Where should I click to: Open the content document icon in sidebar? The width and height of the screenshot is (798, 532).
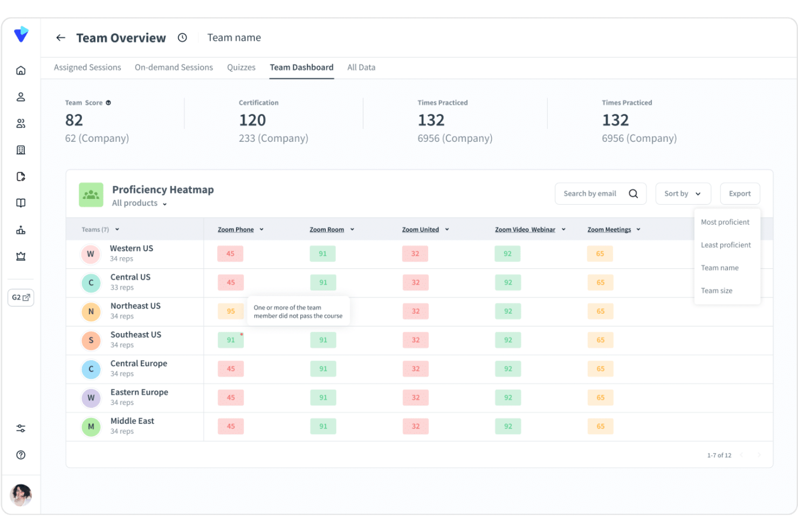click(20, 176)
